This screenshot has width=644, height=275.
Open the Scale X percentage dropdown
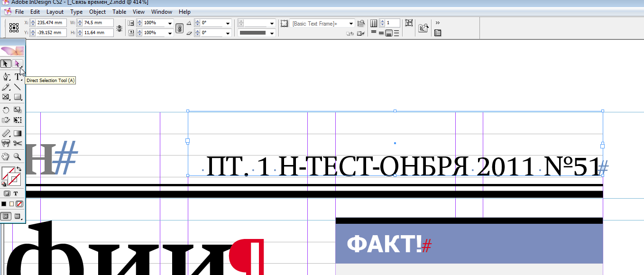170,23
